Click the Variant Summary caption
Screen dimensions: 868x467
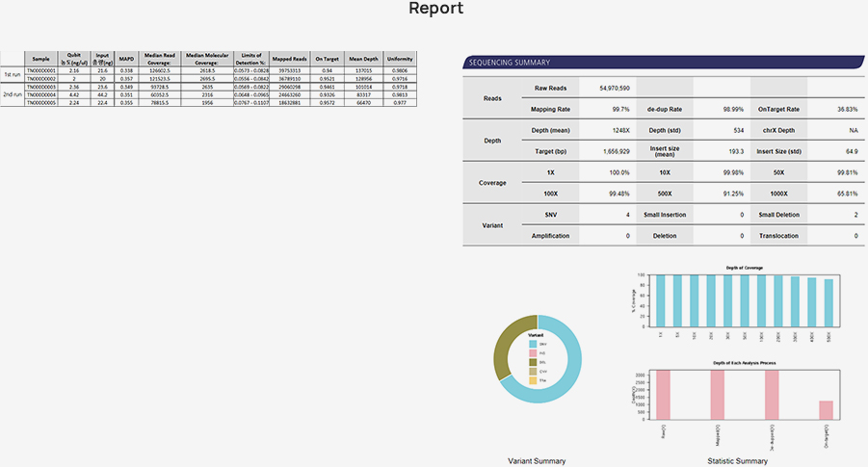pyautogui.click(x=537, y=461)
